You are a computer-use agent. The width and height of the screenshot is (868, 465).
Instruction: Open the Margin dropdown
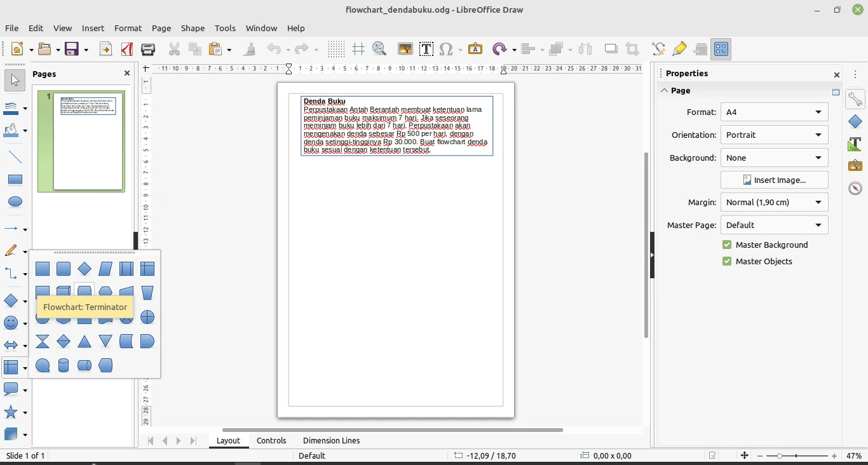pyautogui.click(x=774, y=202)
